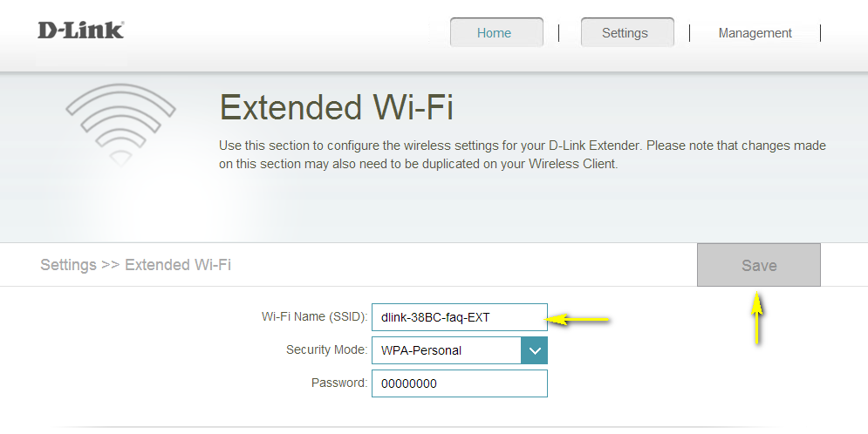
Task: Expand the Security Mode teal dropdown arrow
Action: coord(534,350)
